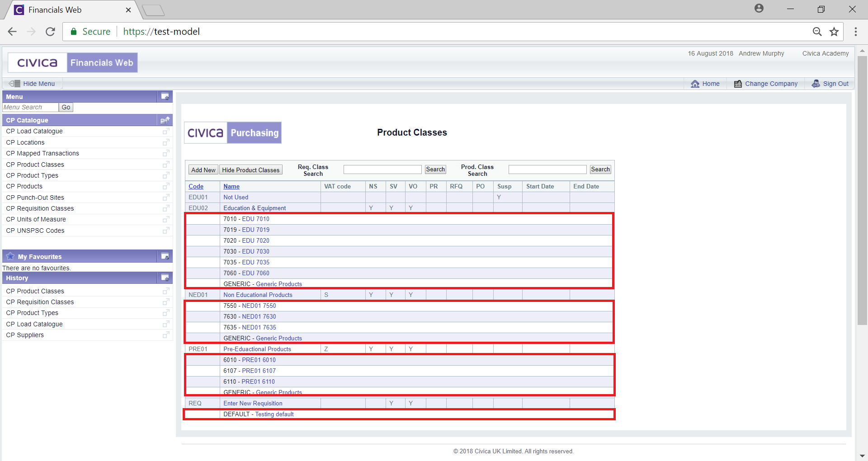Click the VAT code S value for NED01

point(326,295)
